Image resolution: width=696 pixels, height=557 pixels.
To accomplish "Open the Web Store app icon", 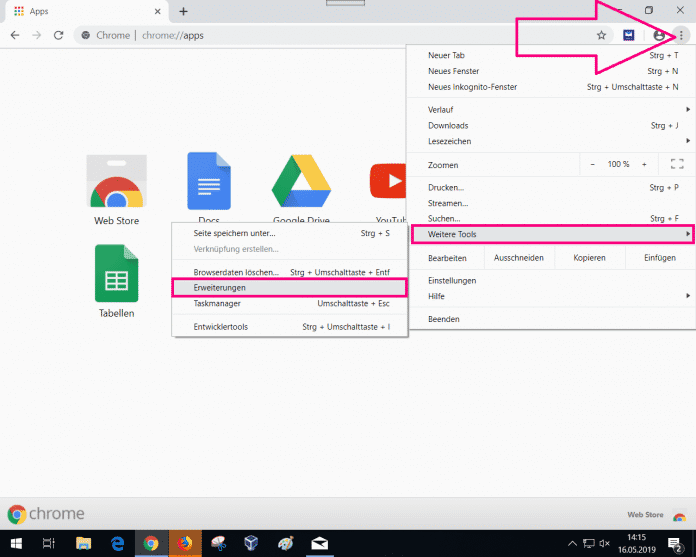I will click(116, 183).
